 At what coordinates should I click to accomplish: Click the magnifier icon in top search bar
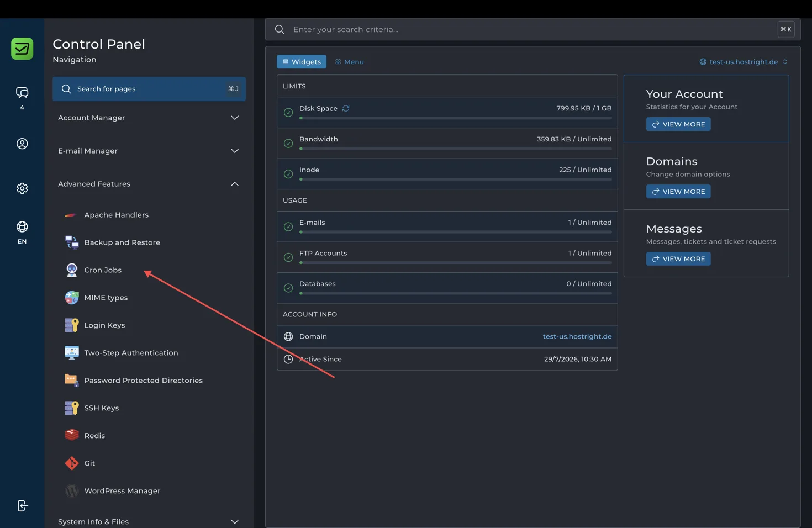280,29
